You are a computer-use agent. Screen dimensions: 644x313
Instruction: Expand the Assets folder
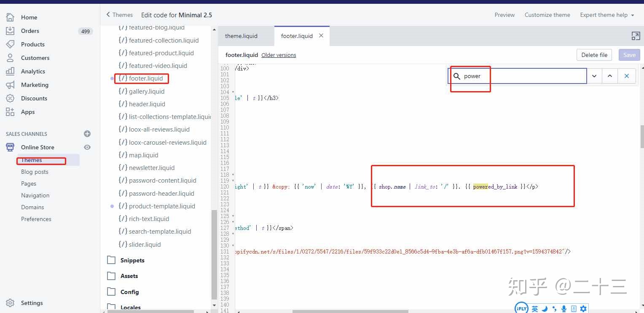point(129,276)
